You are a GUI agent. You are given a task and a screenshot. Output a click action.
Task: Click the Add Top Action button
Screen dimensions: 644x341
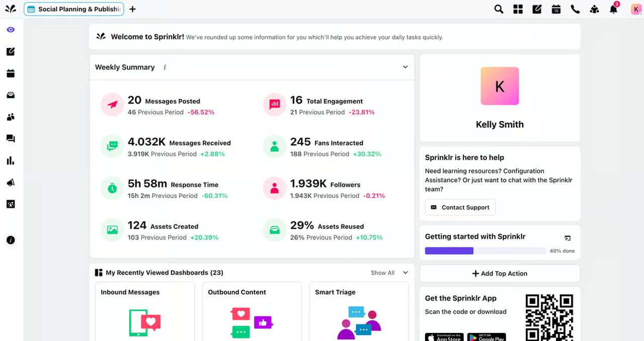point(500,274)
